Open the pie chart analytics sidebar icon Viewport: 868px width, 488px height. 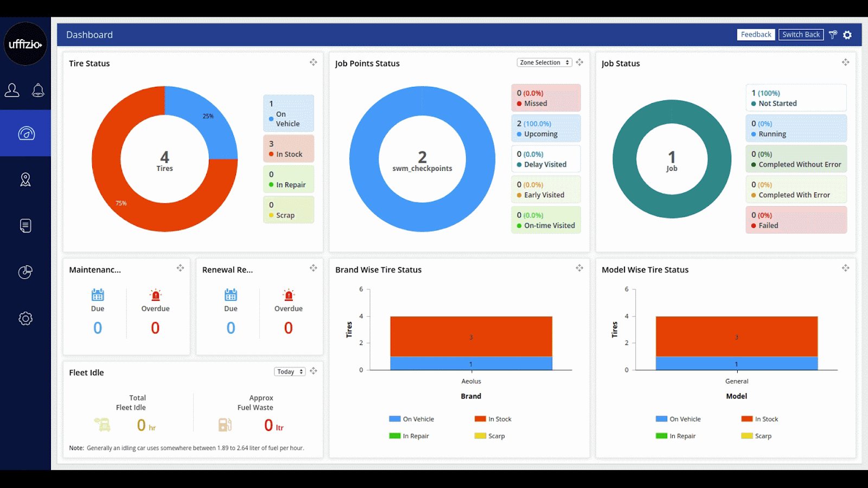(25, 272)
